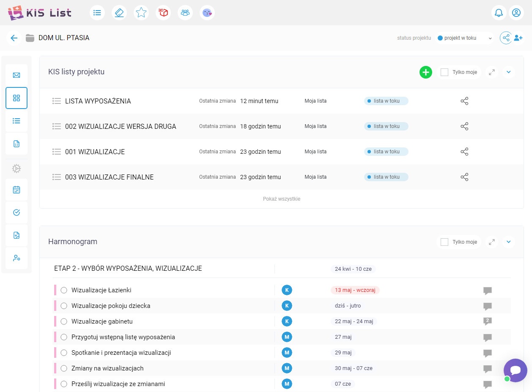
Task: Click the star favorites icon in top bar
Action: [141, 13]
